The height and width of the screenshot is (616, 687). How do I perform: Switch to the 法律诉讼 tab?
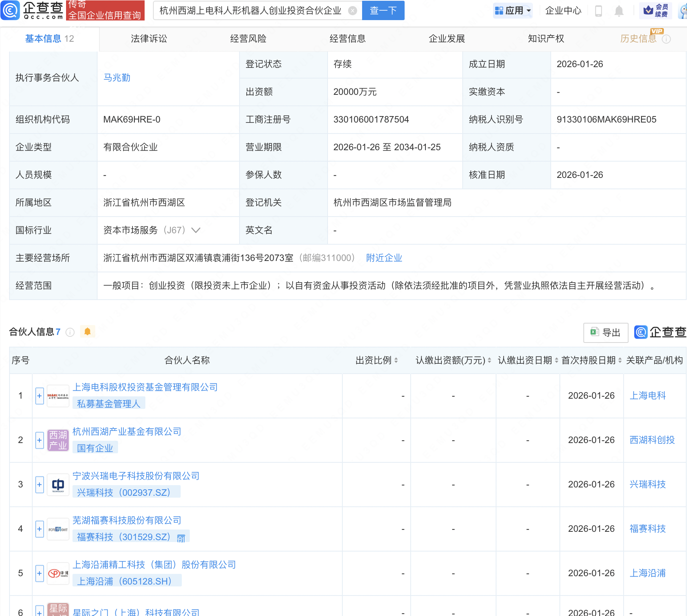148,38
